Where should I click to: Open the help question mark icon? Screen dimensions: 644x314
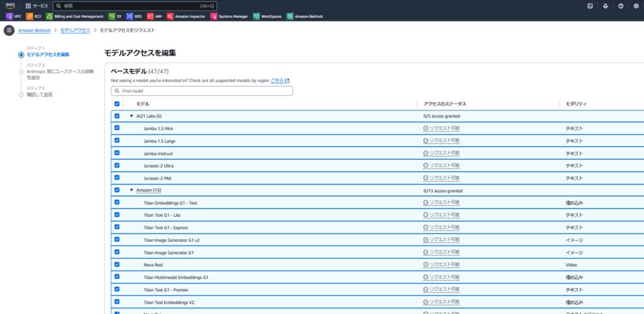(x=621, y=6)
